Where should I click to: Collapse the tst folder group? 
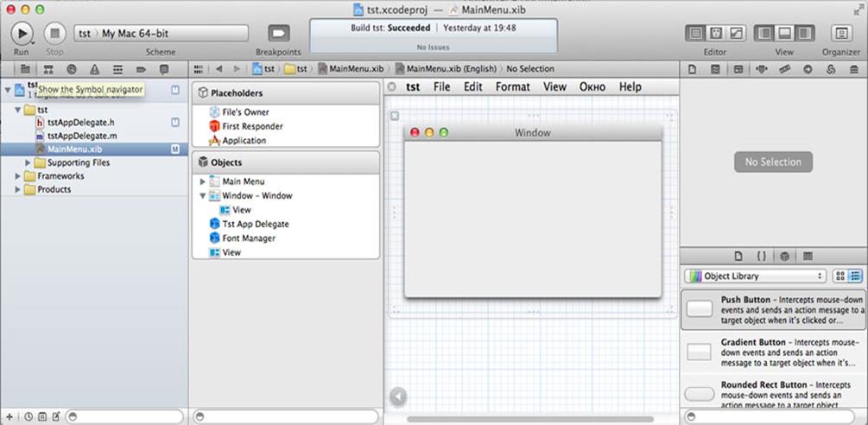click(18, 110)
